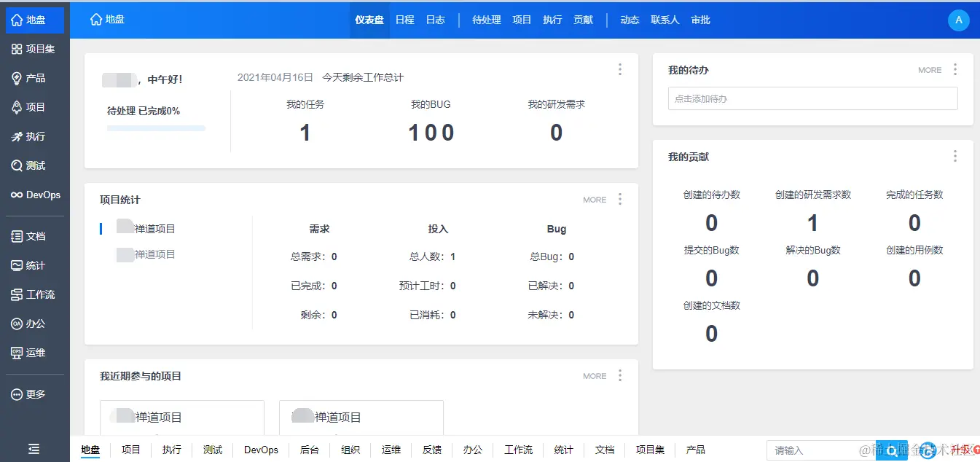
Task: Click MORE in 我的待办 card
Action: tap(930, 70)
